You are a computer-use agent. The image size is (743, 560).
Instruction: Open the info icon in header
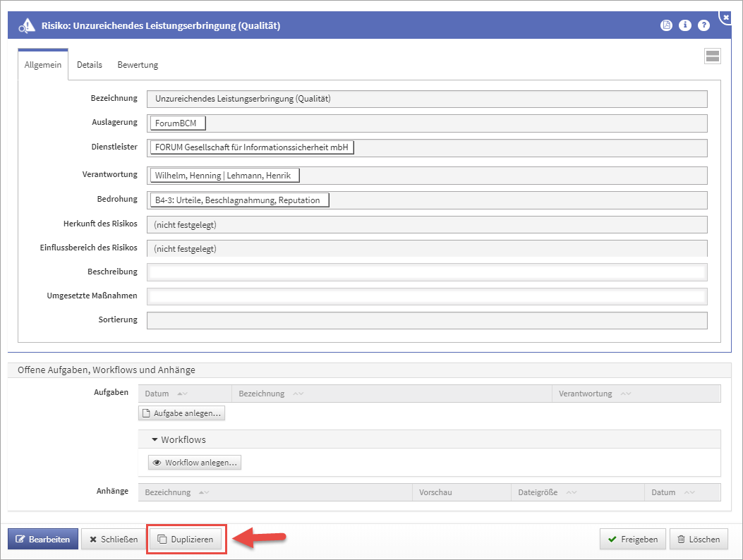684,25
